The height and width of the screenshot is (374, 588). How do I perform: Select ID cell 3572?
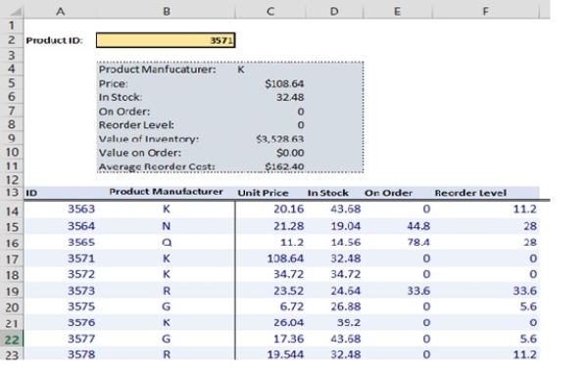(81, 274)
